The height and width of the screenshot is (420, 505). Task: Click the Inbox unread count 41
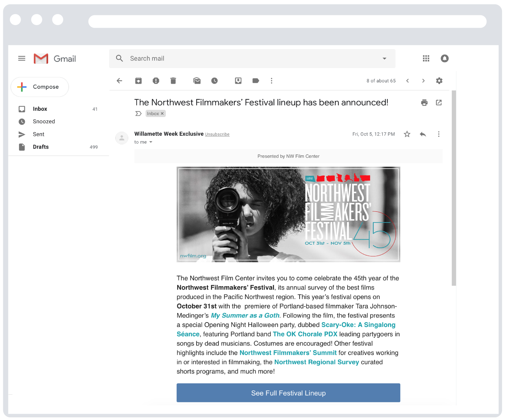(x=95, y=109)
